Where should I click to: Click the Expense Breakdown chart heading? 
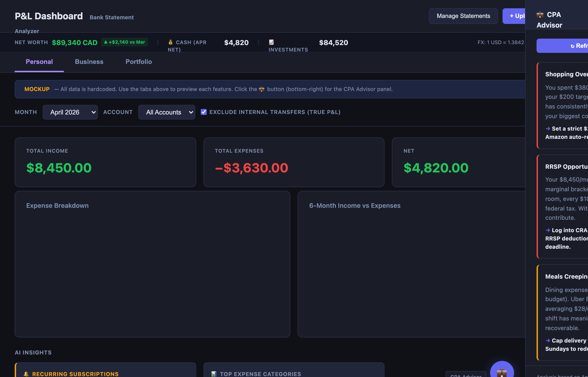click(x=57, y=206)
